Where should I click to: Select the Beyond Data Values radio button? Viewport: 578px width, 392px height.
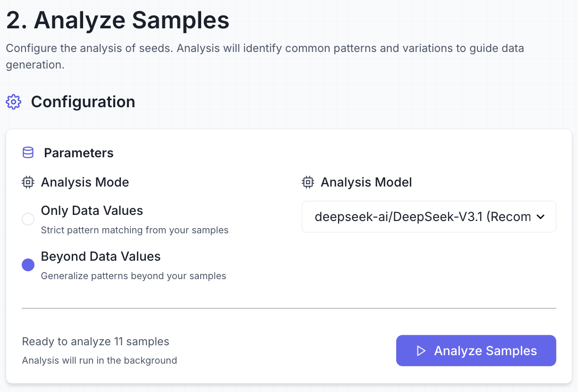pyautogui.click(x=28, y=265)
